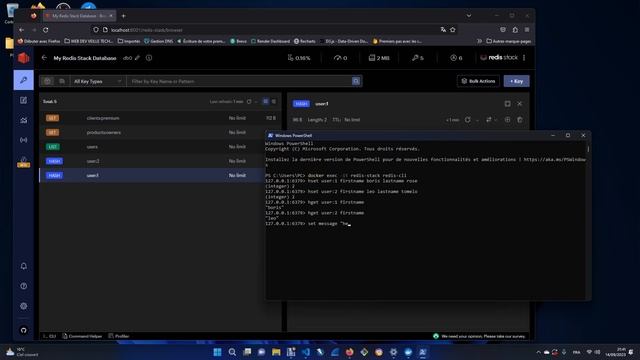Close the user:1 details panel
This screenshot has height=360, width=640.
tap(520, 104)
